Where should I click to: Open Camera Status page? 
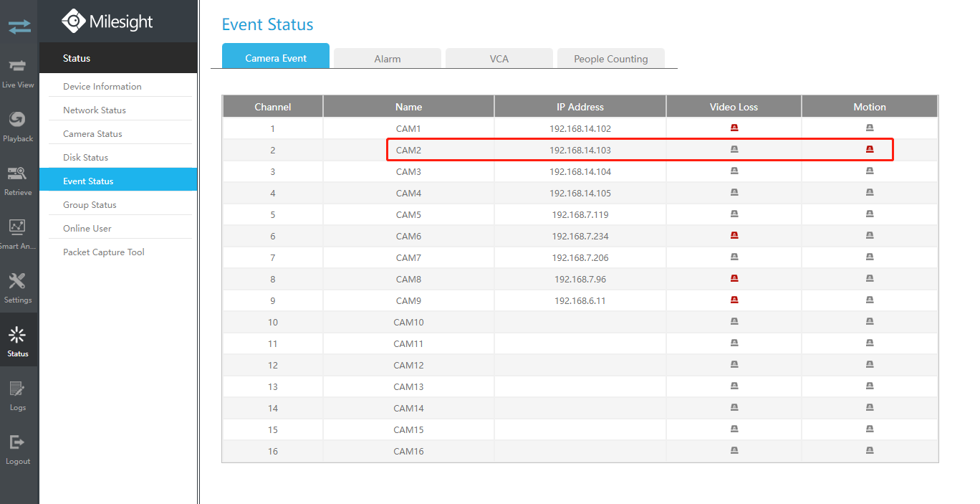click(92, 133)
